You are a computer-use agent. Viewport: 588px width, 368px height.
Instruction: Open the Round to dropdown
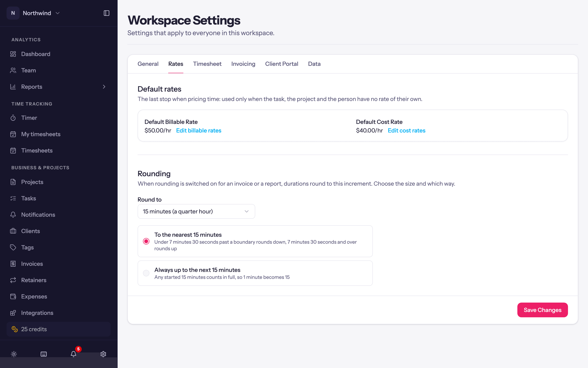pyautogui.click(x=196, y=211)
